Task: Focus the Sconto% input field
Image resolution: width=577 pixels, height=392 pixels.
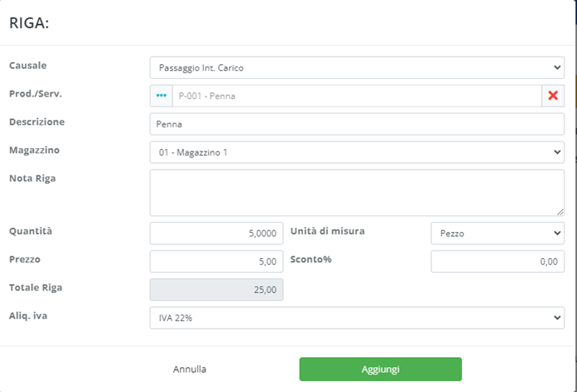Action: click(497, 261)
